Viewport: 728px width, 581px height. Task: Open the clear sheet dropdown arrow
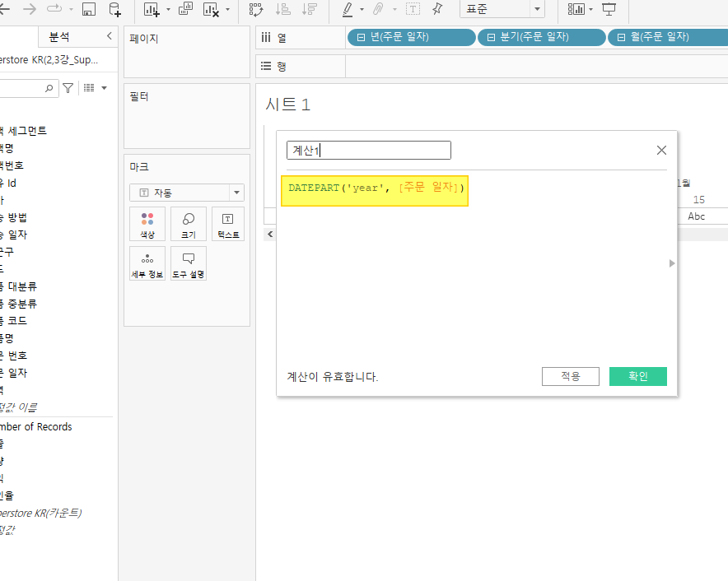[x=227, y=9]
